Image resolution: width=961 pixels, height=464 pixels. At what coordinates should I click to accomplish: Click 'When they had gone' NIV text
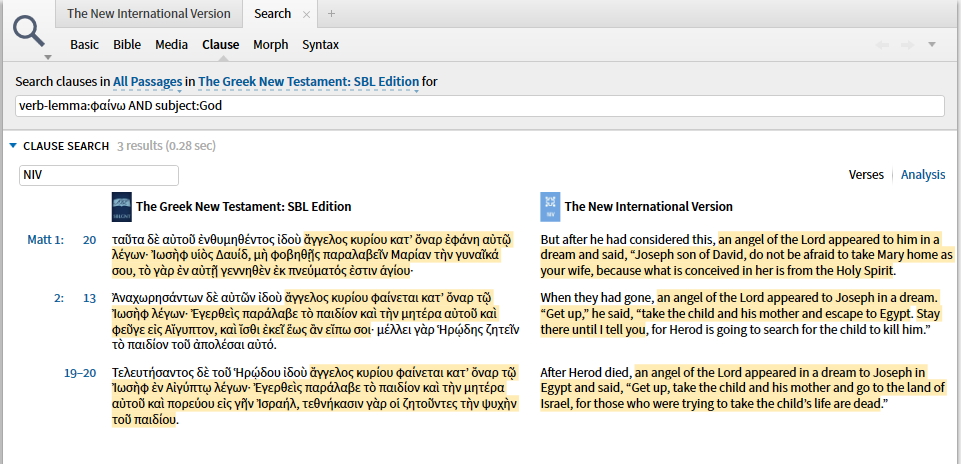tap(596, 299)
